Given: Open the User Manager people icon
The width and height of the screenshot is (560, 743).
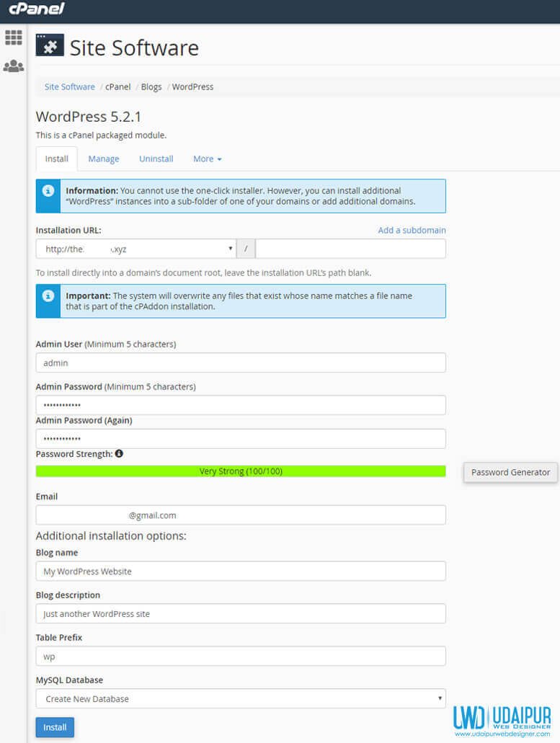Looking at the screenshot, I should coord(13,66).
